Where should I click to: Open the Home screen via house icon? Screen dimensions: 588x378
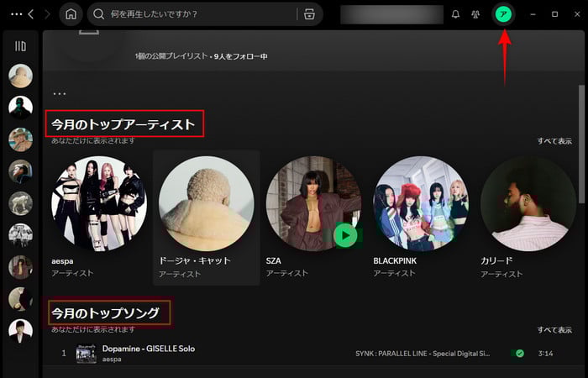(x=71, y=14)
